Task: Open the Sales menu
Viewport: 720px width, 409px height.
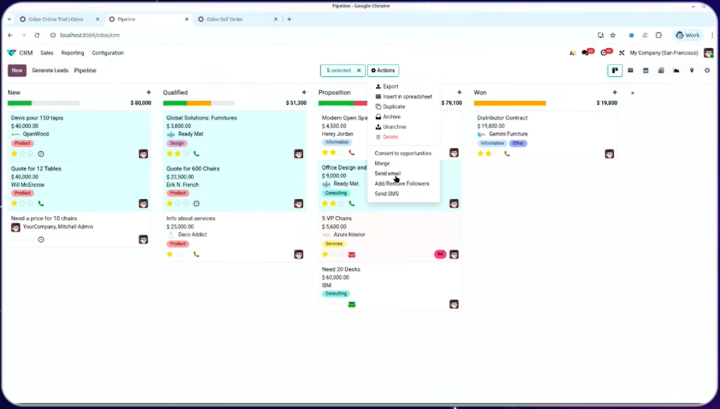Action: 47,53
